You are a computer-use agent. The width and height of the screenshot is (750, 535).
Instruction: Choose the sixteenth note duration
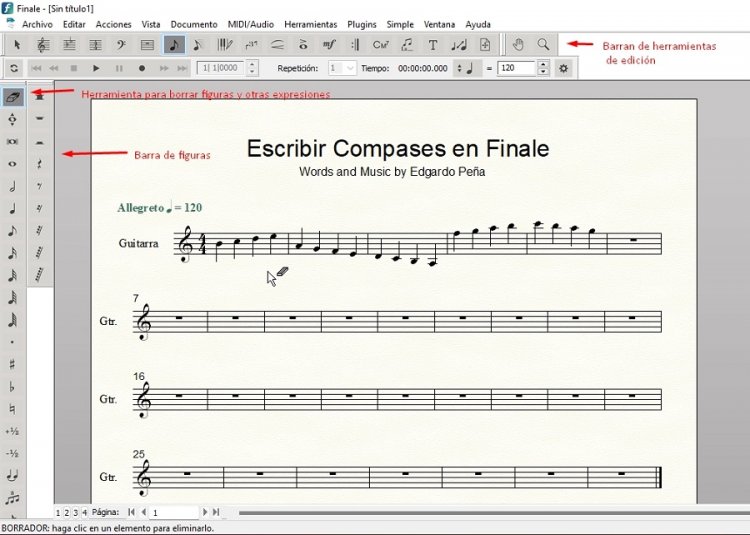(13, 253)
